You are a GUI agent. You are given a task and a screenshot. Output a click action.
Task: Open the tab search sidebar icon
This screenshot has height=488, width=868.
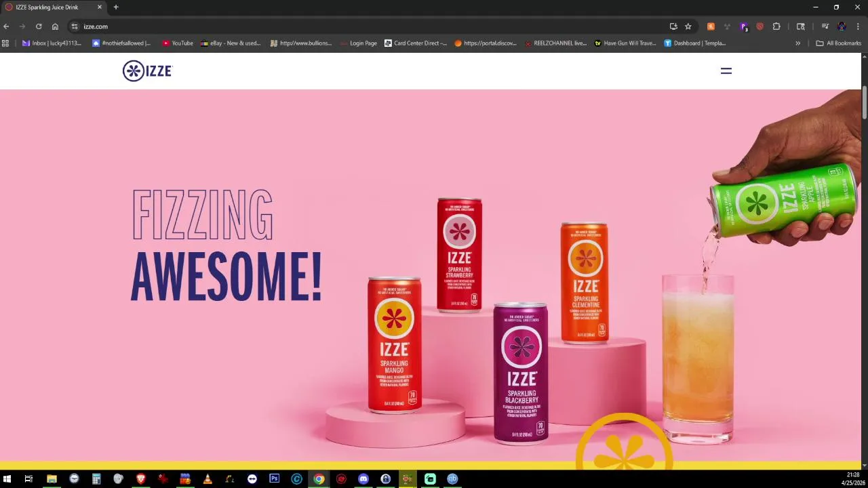pyautogui.click(x=801, y=26)
